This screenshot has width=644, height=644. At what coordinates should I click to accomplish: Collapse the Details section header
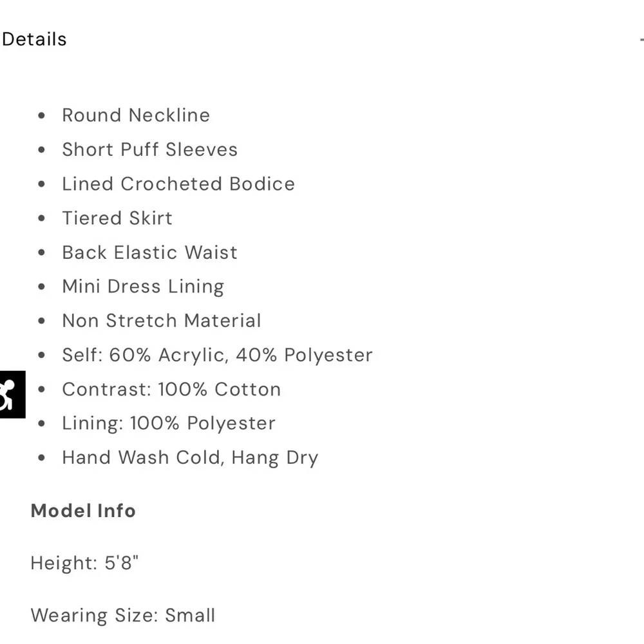coord(34,39)
